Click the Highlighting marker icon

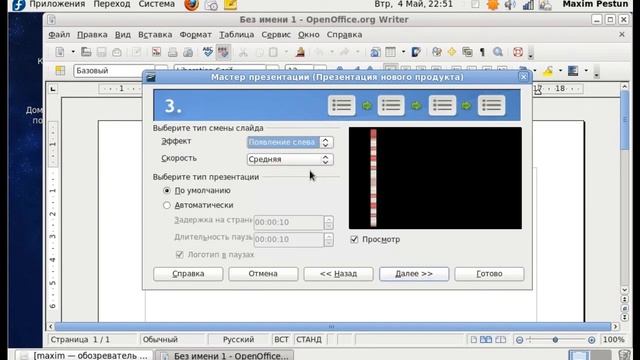tap(548, 71)
